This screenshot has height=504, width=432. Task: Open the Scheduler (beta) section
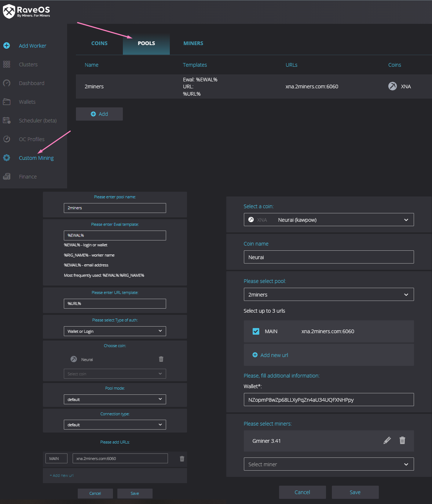(38, 120)
